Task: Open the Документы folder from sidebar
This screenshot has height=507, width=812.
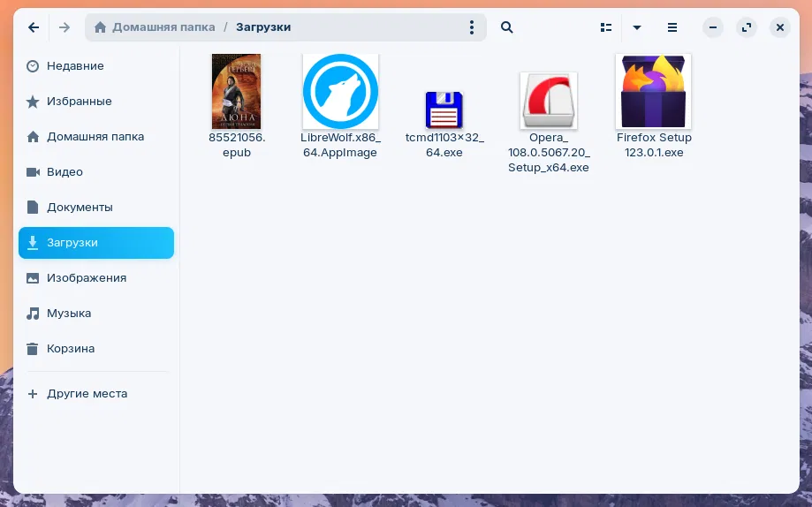Action: pyautogui.click(x=96, y=208)
